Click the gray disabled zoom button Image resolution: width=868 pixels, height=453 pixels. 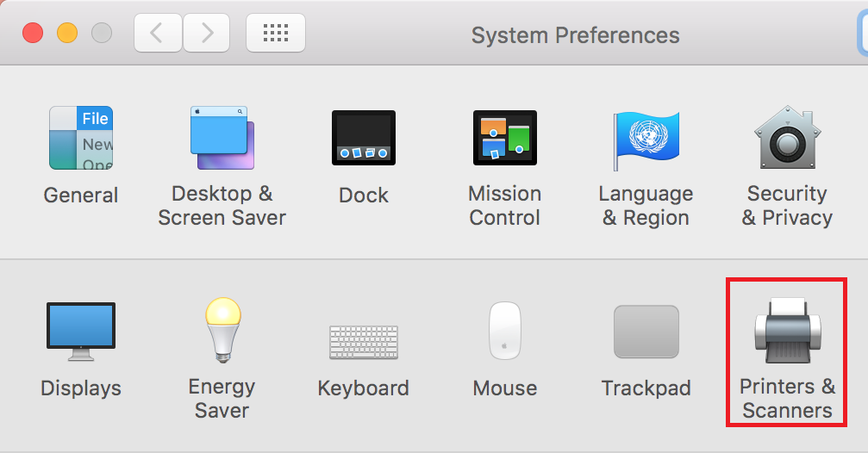[102, 33]
